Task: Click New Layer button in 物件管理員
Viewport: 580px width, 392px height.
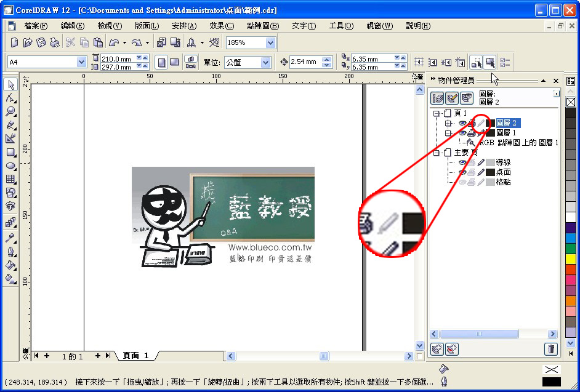Action: [438, 349]
